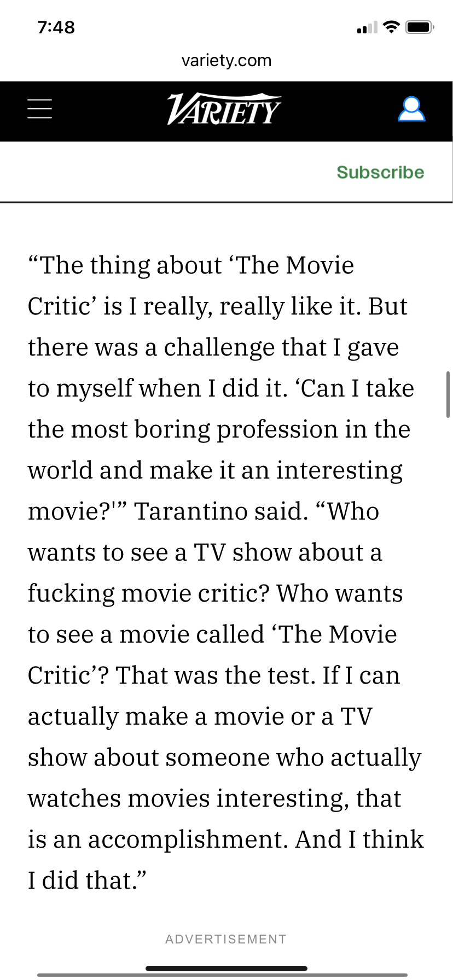Click the 7:48 clock in status bar
The image size is (453, 980).
(56, 27)
